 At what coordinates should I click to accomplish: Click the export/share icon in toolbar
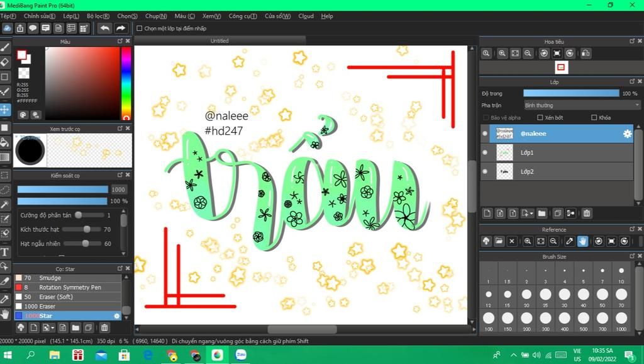click(x=20, y=28)
